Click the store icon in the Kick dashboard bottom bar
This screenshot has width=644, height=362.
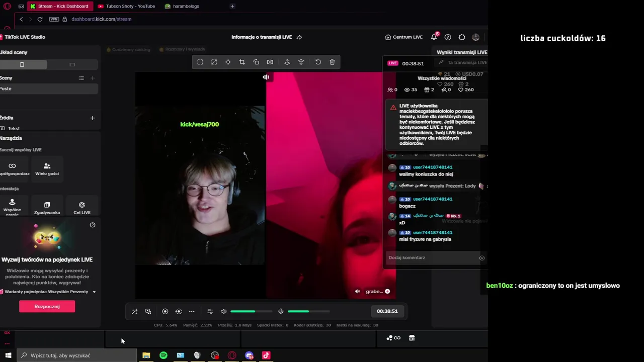(x=412, y=338)
